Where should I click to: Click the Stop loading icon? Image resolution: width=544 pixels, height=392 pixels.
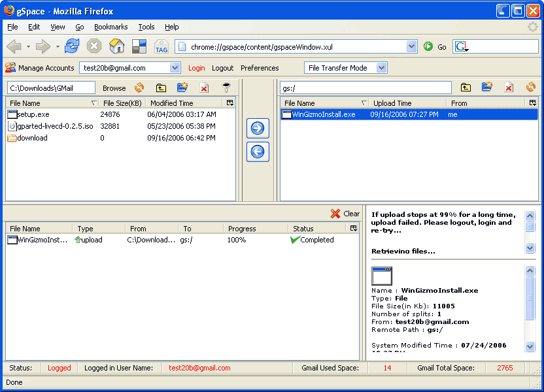coord(94,46)
